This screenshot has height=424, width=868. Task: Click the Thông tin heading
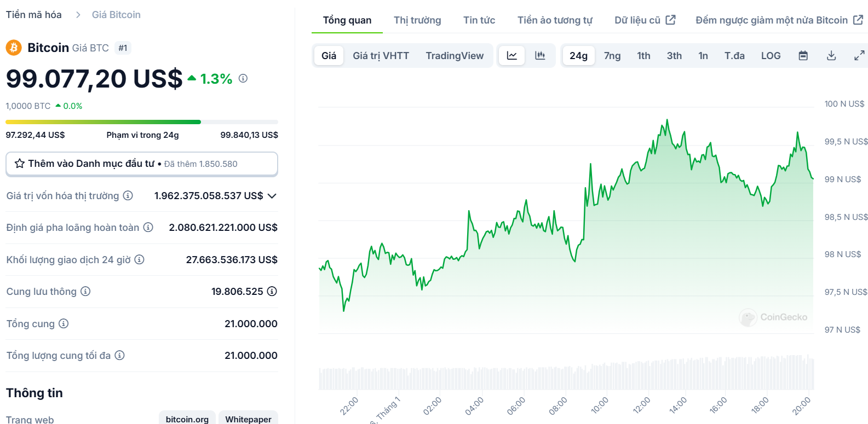35,393
